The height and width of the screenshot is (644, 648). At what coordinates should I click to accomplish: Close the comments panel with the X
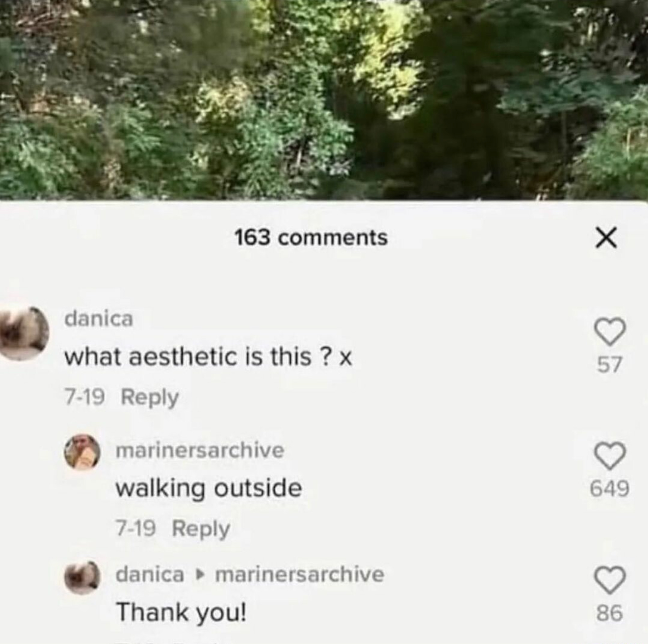pos(606,237)
